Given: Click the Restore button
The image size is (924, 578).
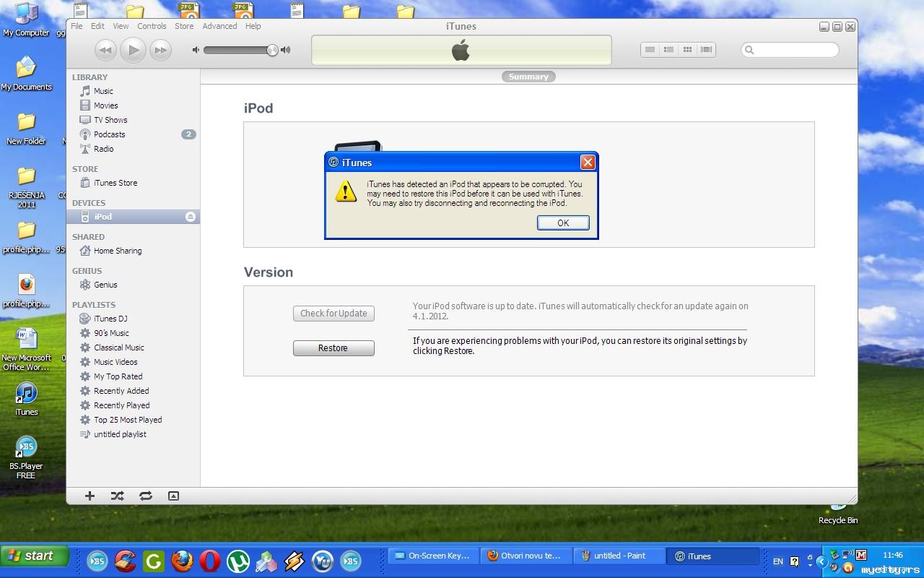Looking at the screenshot, I should click(334, 348).
